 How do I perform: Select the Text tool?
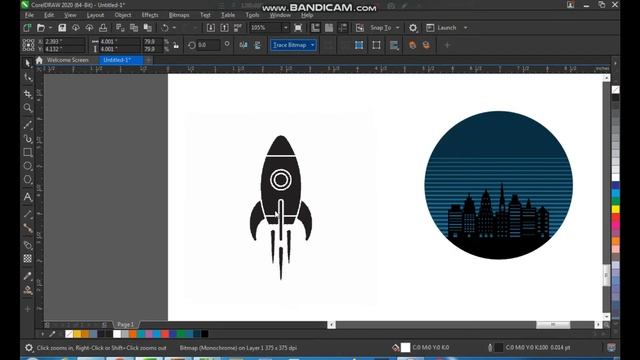pos(28,197)
